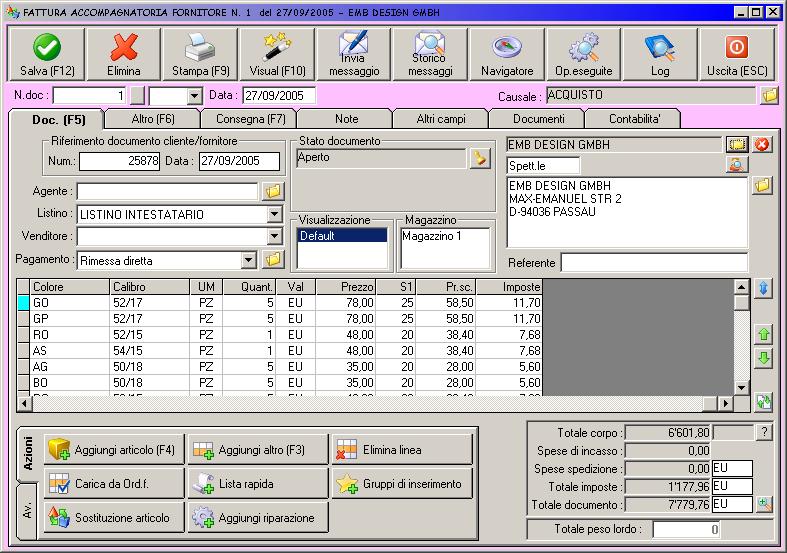Click Aggiungi articolo (F4) button
787x553 pixels.
point(112,450)
